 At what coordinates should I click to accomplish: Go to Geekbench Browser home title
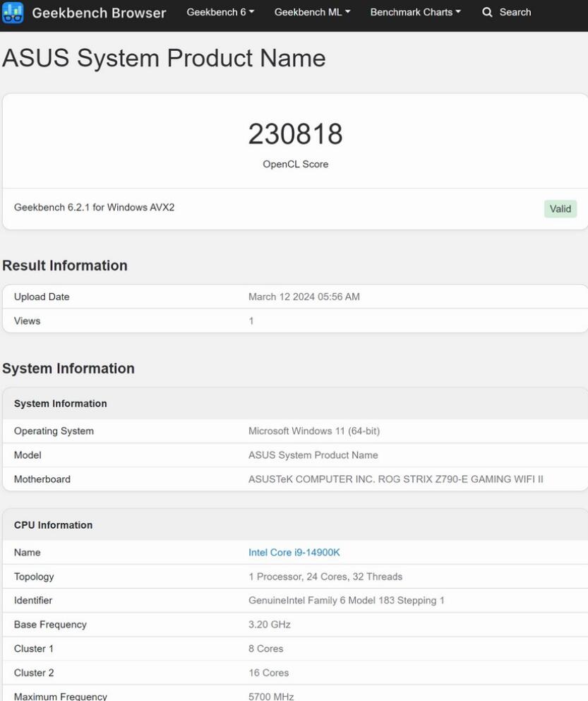click(x=99, y=13)
